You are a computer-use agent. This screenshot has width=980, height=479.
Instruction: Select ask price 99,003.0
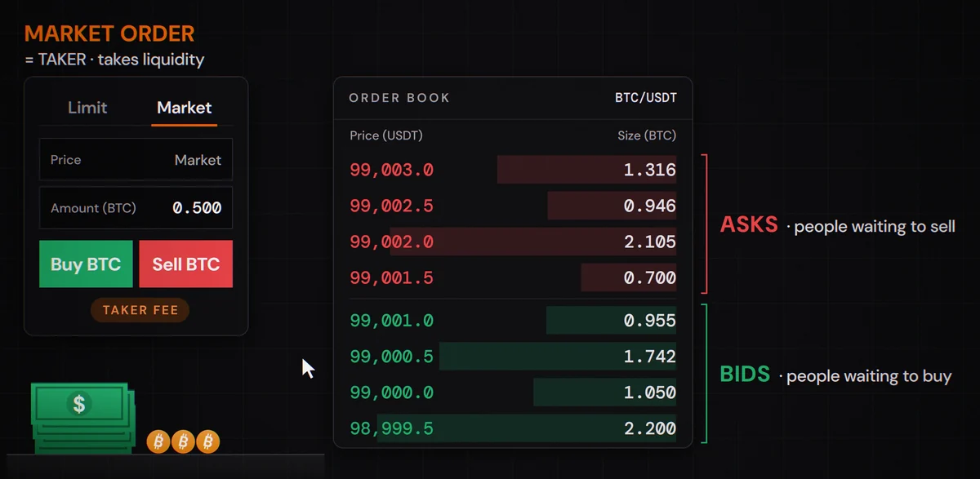(391, 170)
